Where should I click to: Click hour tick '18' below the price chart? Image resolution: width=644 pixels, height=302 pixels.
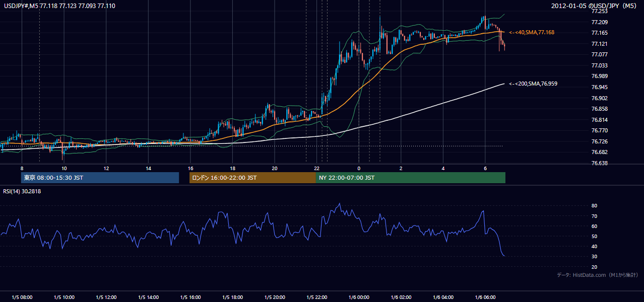(232, 168)
